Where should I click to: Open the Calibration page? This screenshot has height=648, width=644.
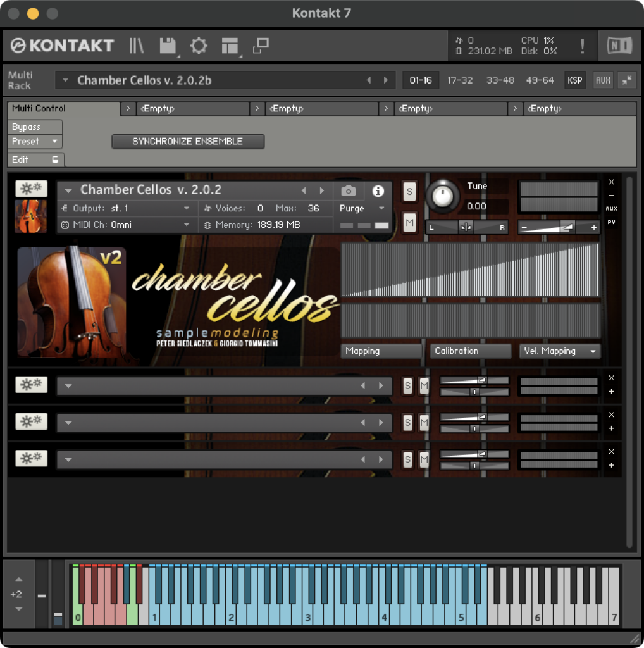tap(471, 351)
